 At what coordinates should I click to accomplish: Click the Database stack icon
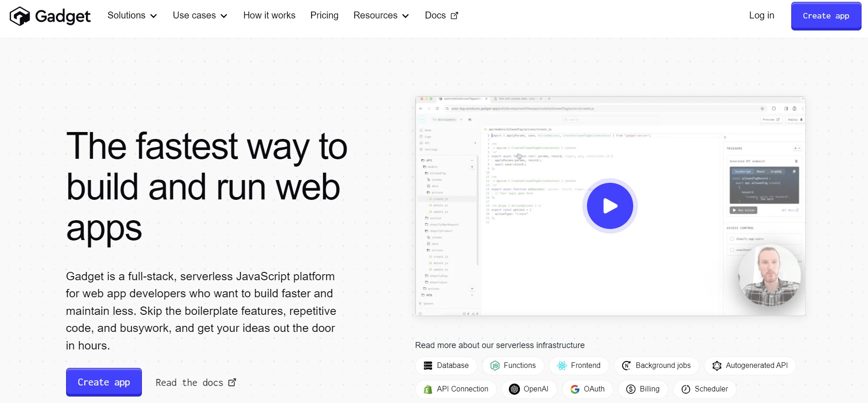pyautogui.click(x=428, y=366)
